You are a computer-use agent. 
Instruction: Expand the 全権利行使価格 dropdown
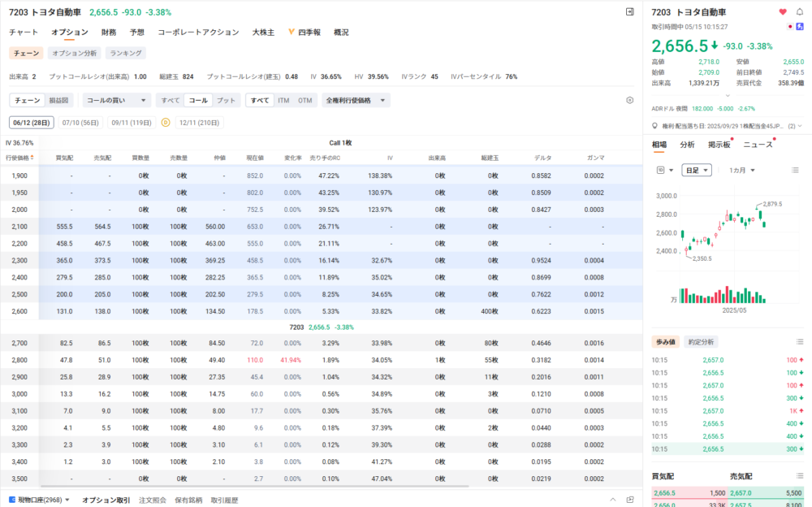point(356,100)
